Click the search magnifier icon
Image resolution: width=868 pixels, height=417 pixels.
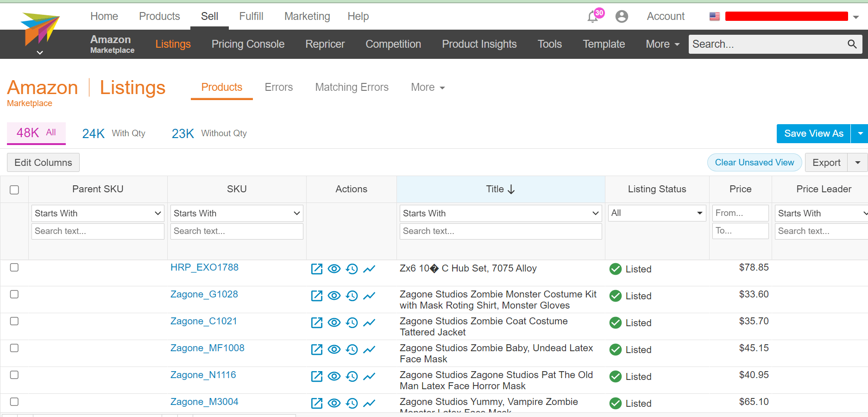[852, 44]
